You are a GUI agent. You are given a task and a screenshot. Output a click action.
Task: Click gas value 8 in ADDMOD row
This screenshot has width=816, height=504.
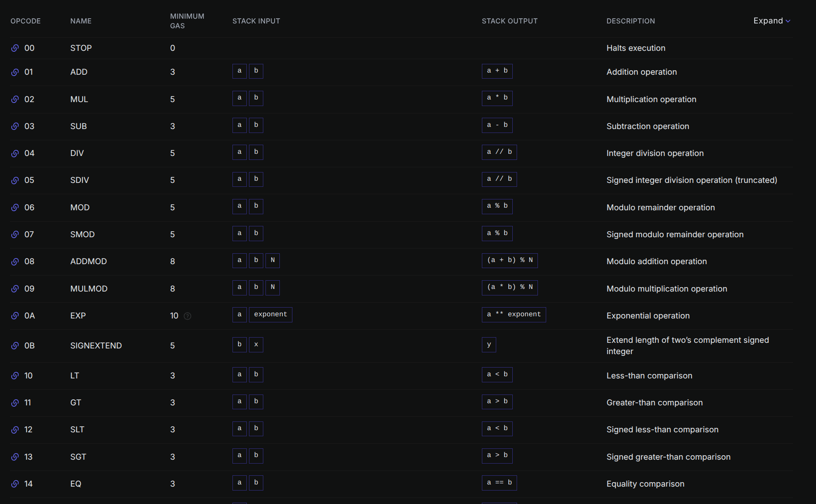click(172, 262)
